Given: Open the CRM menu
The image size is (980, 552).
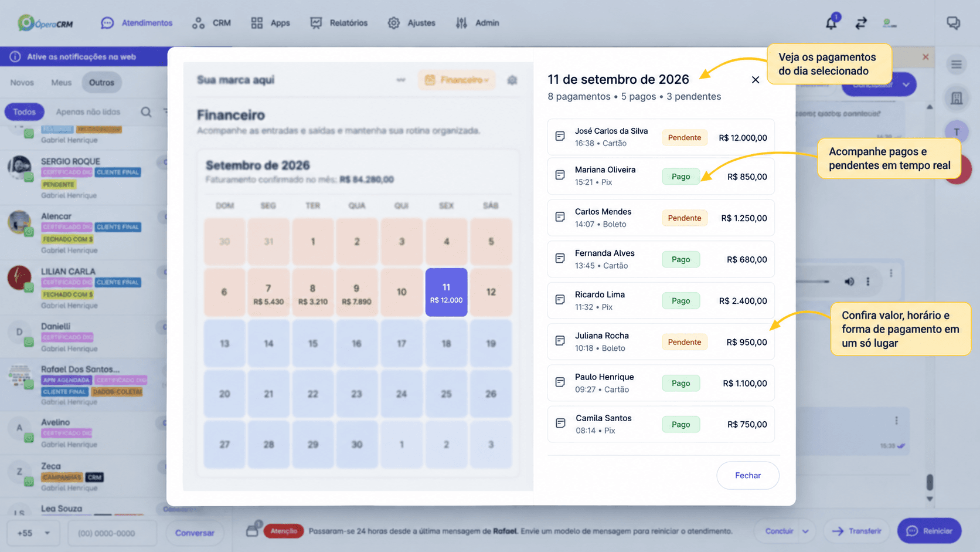Looking at the screenshot, I should [x=212, y=23].
